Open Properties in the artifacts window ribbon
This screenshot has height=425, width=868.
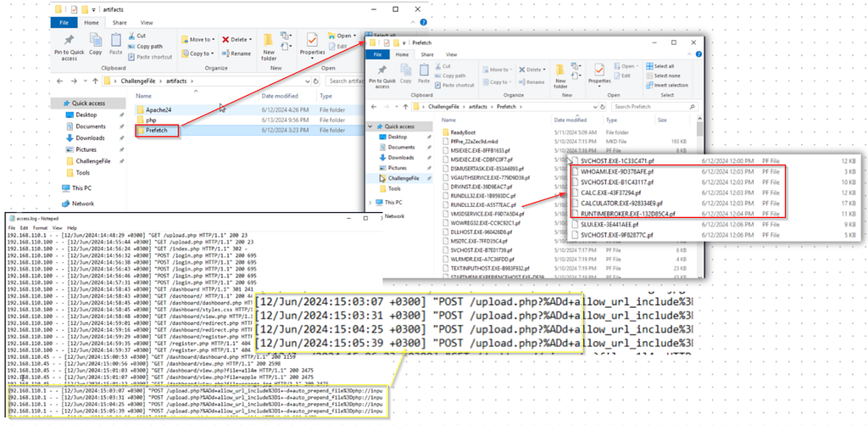click(312, 44)
